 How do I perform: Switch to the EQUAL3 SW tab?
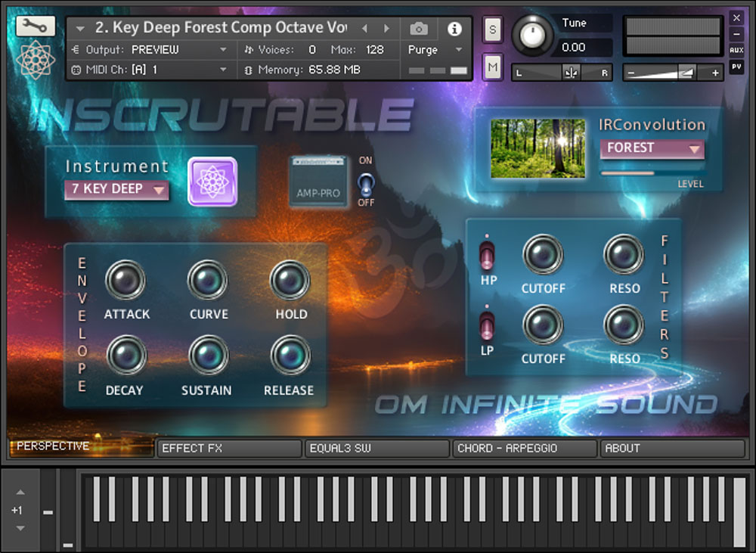[377, 449]
